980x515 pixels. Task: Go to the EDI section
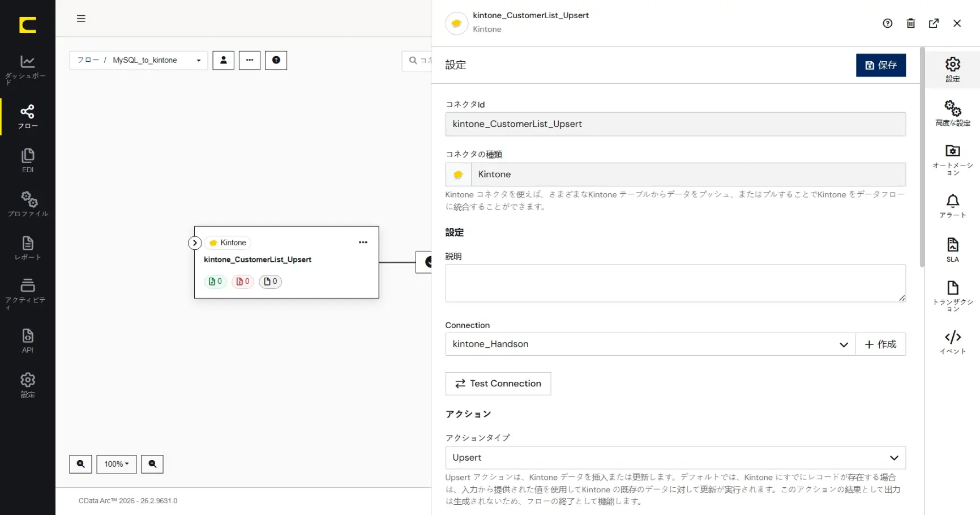point(27,161)
